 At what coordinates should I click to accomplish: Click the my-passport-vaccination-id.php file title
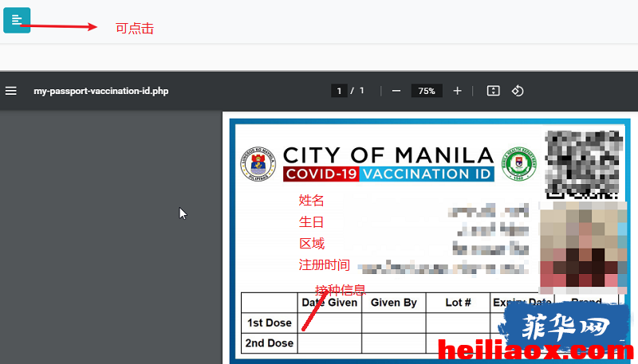(101, 91)
